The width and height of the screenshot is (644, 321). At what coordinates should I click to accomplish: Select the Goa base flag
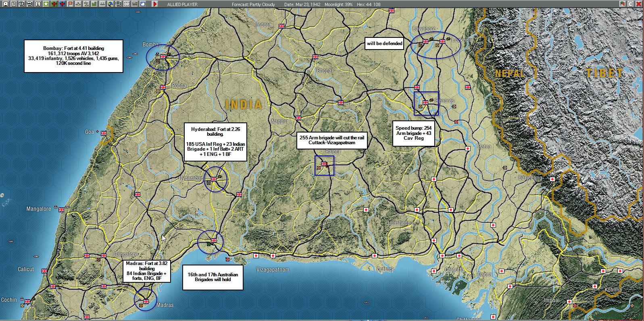pyautogui.click(x=104, y=133)
